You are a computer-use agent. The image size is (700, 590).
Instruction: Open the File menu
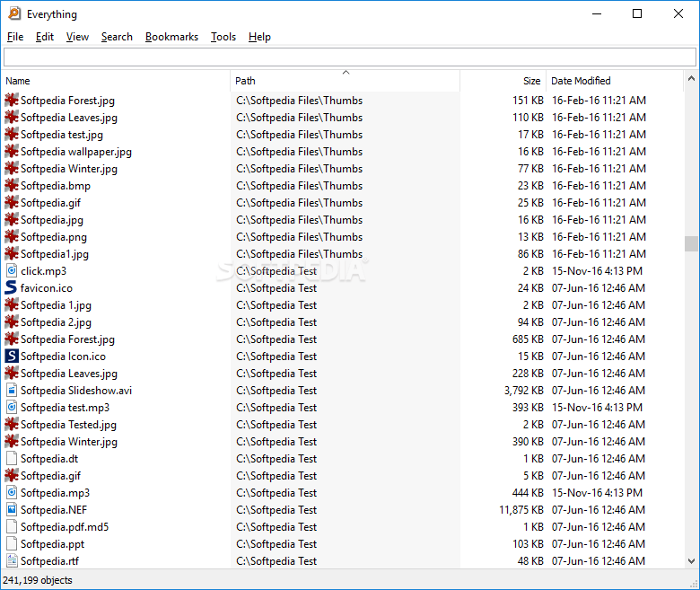click(x=15, y=37)
